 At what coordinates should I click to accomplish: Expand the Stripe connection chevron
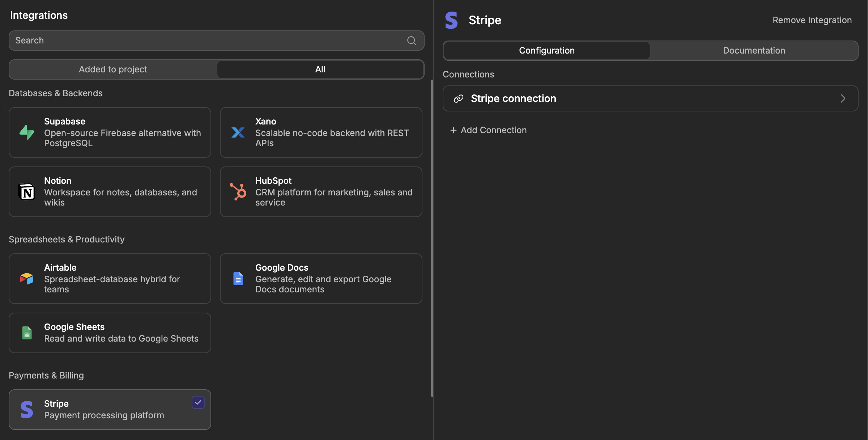point(843,98)
